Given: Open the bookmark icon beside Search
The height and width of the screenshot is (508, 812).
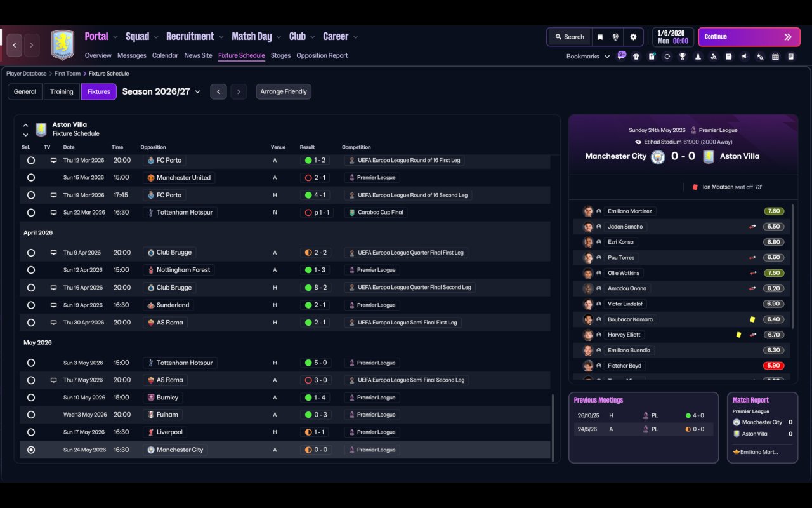Looking at the screenshot, I should tap(599, 37).
